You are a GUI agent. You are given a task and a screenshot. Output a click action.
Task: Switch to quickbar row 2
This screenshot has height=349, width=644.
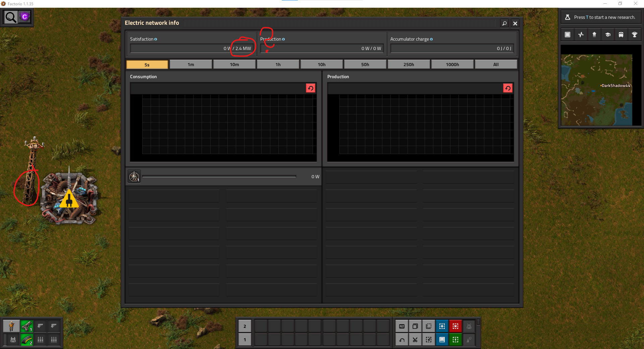245,326
